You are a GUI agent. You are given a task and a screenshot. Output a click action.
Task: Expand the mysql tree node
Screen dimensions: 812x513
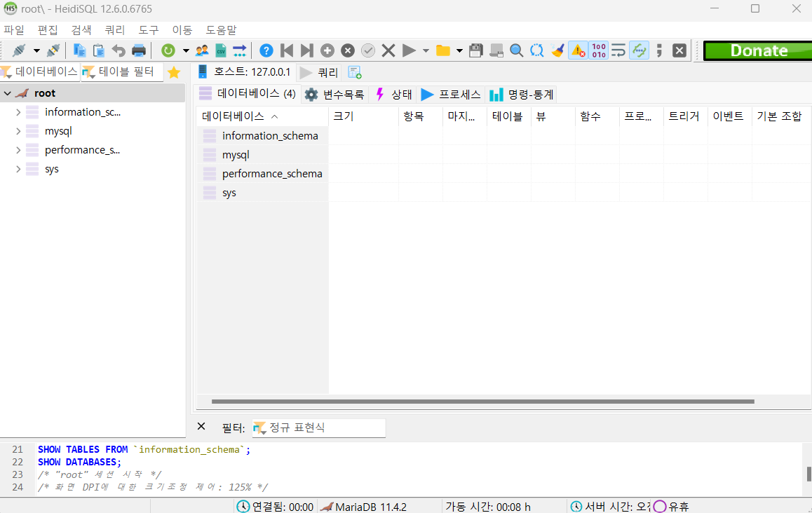(18, 131)
